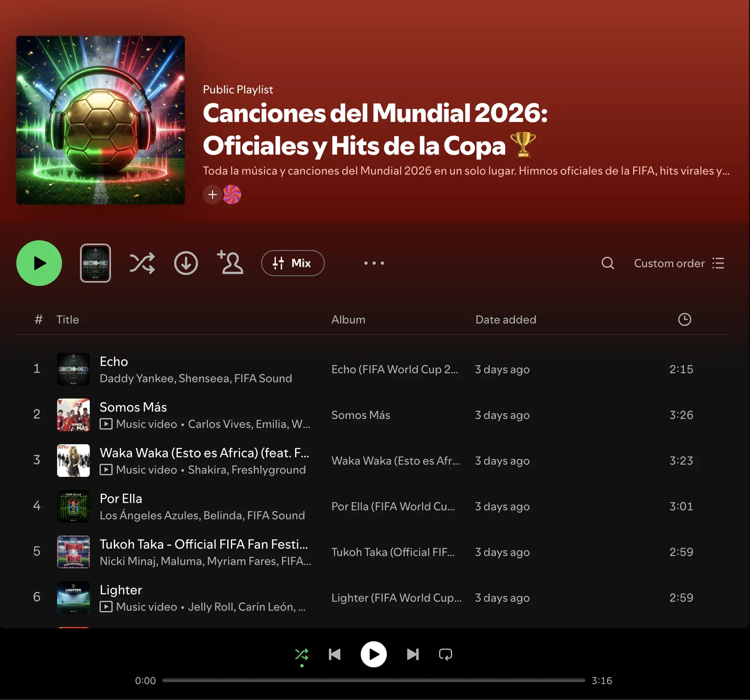Select the Waka Waka (Esto es Africa) track title
750x700 pixels.
(204, 453)
